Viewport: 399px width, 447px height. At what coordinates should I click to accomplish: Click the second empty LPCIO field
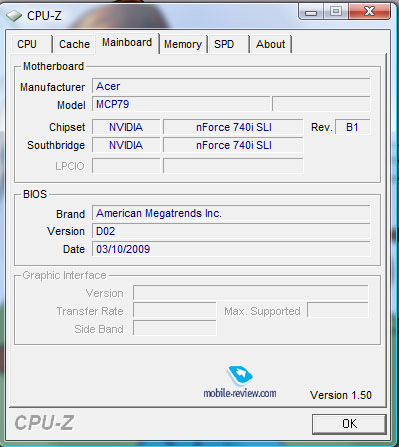pos(233,166)
